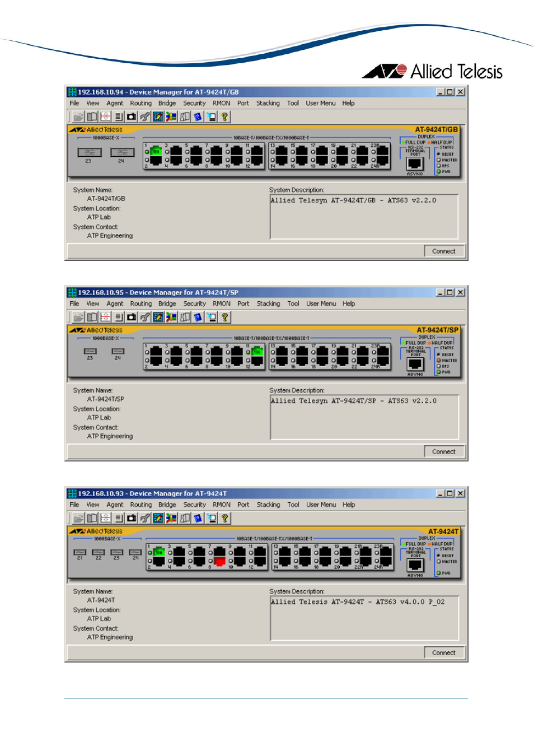The image size is (534, 756).
Task: Maximize the 192.168.10.93 Device Manager window
Action: (x=450, y=493)
